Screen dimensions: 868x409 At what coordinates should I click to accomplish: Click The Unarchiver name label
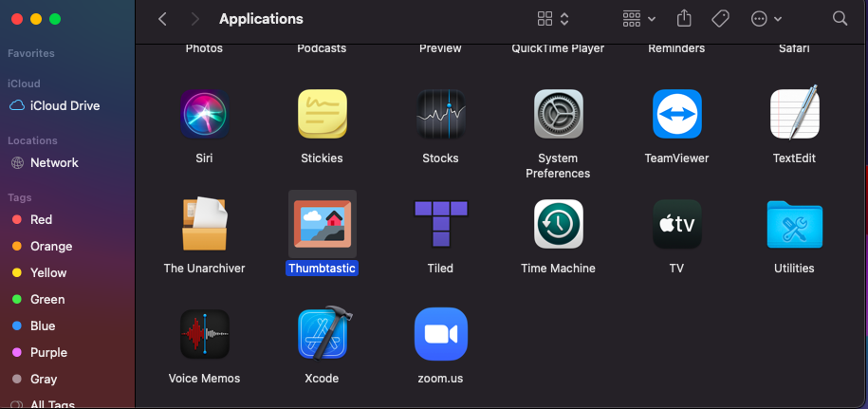click(x=204, y=269)
